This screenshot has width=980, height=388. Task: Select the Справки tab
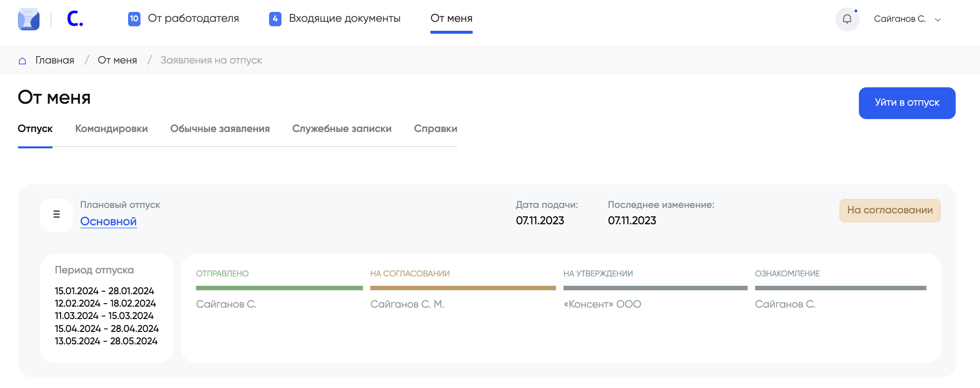(435, 129)
